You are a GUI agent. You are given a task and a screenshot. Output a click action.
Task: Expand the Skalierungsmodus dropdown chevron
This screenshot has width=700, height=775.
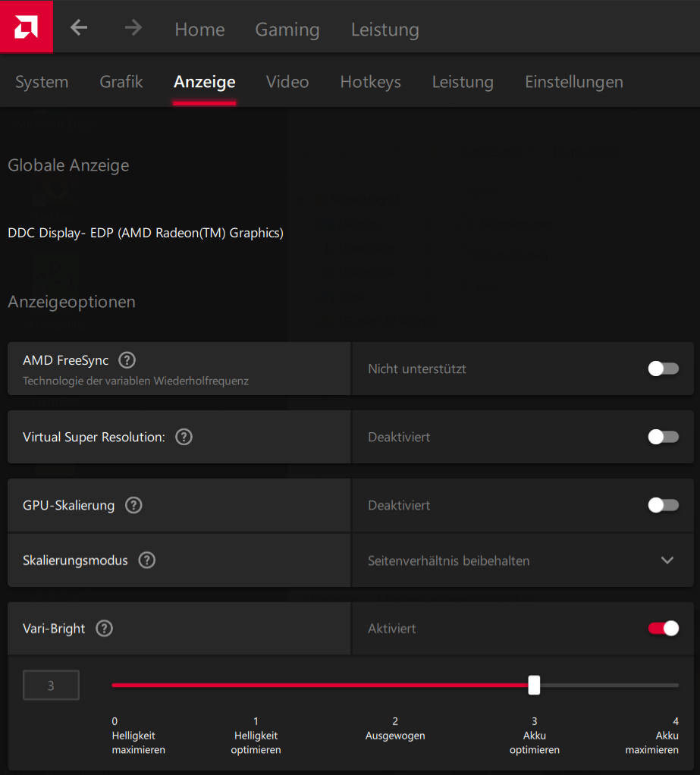click(667, 560)
